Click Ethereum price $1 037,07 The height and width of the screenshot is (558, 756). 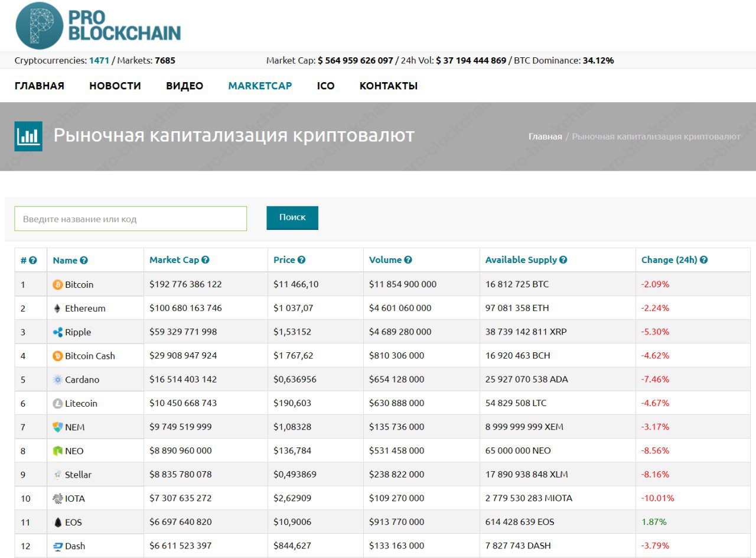294,308
